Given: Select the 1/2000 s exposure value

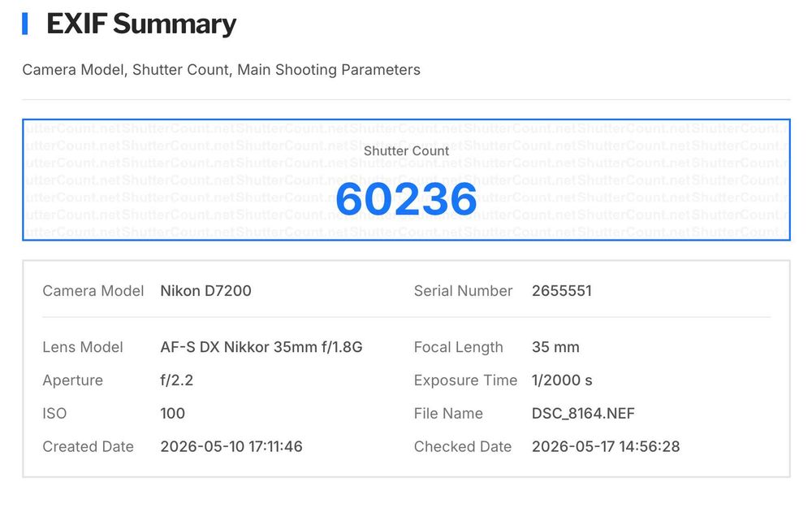Looking at the screenshot, I should coord(562,380).
